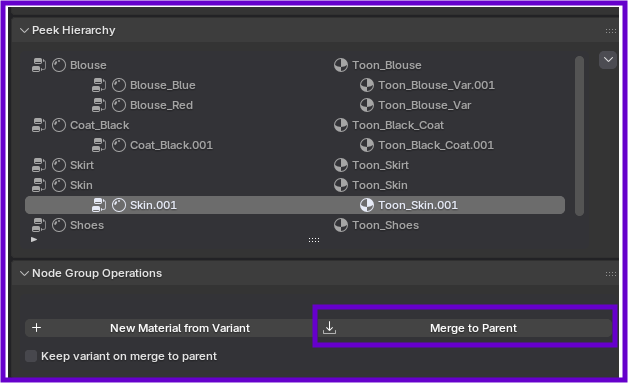The image size is (628, 383).
Task: Click the shading icon beside Toon_Black_Coat.001
Action: point(367,145)
